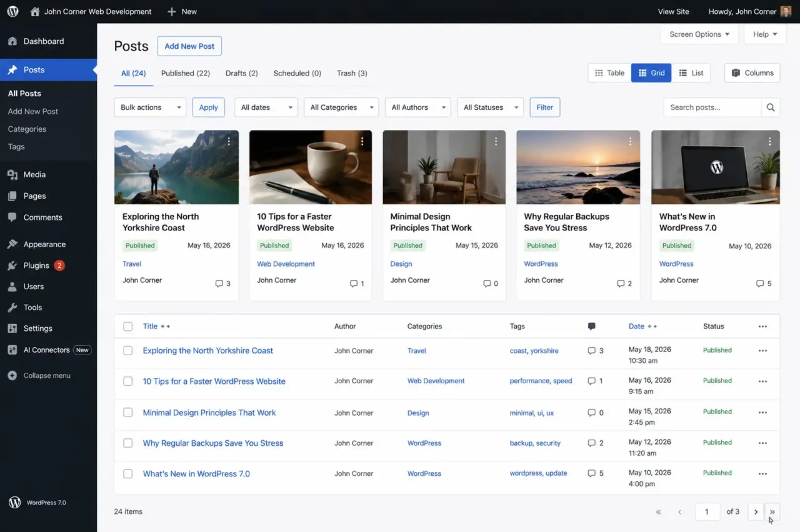Image resolution: width=800 pixels, height=532 pixels.
Task: Open three-dot menu on Minimal Design card
Action: coord(496,142)
